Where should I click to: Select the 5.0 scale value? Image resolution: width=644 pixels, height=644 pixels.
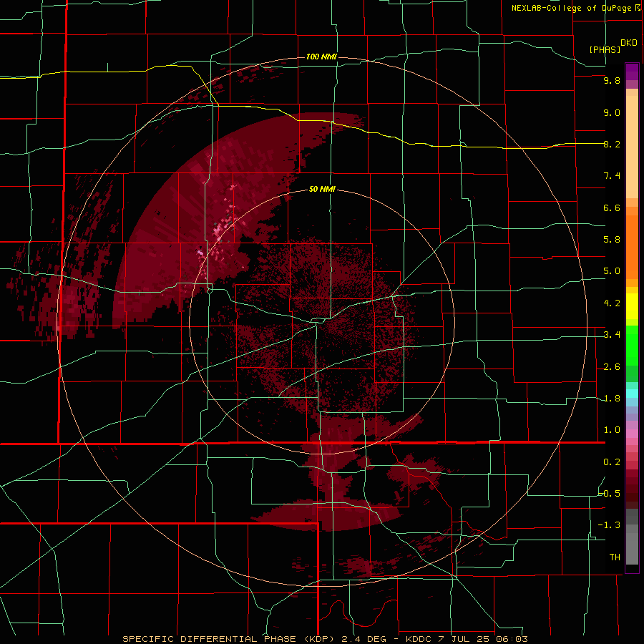tap(612, 271)
